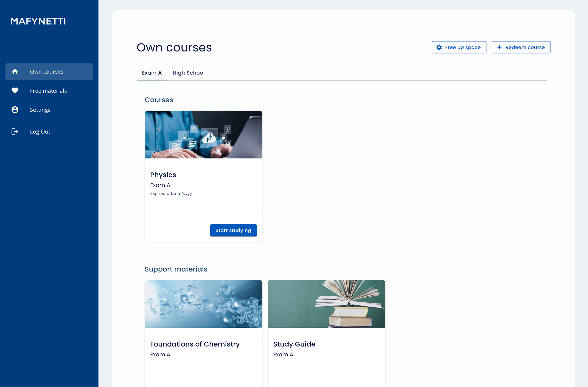Open the Foundations of Chemistry thumbnail image
588x387 pixels.
203,304
